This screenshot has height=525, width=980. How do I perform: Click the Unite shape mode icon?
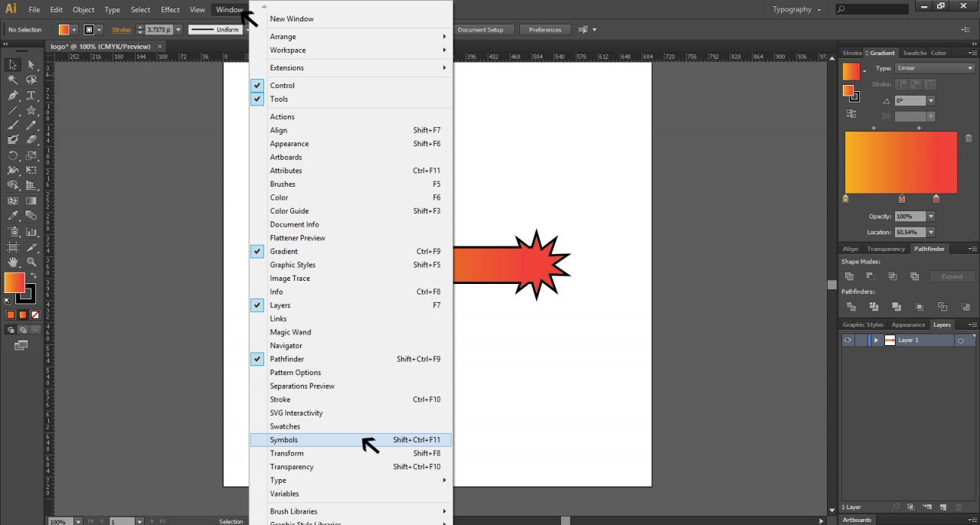tap(849, 276)
